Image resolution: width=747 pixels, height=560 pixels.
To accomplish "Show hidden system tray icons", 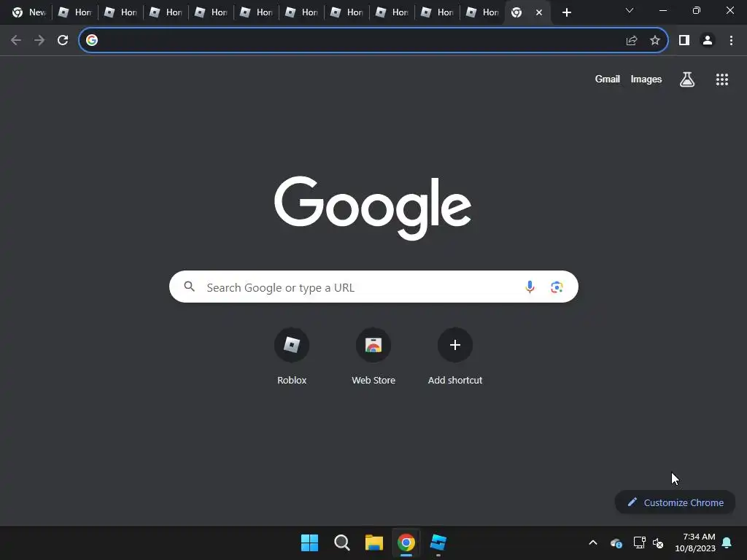I will coord(593,542).
